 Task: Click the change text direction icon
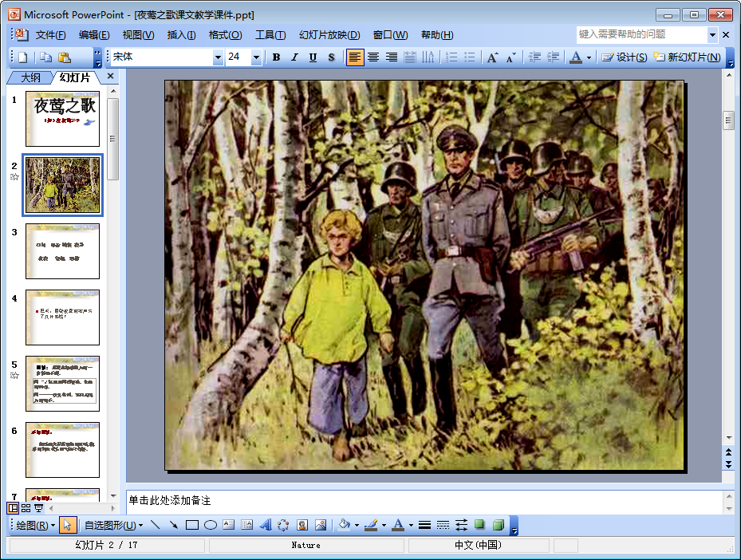point(428,57)
